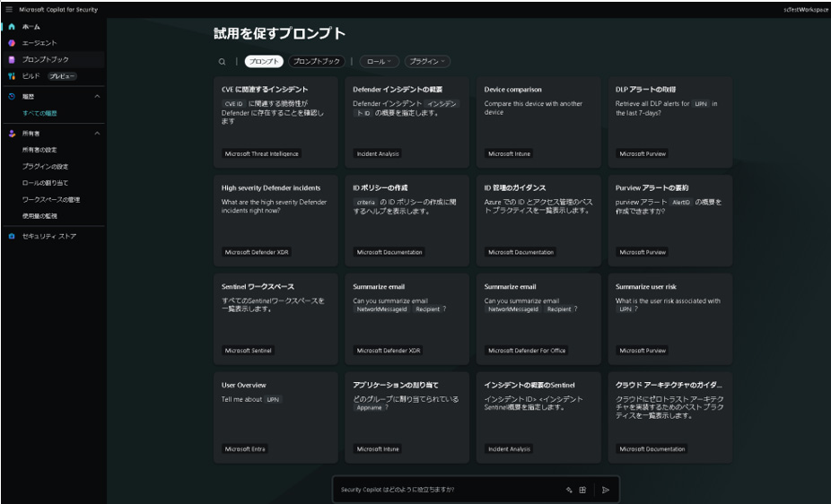Switch to the プロンプトブック filter pill

[x=318, y=62]
